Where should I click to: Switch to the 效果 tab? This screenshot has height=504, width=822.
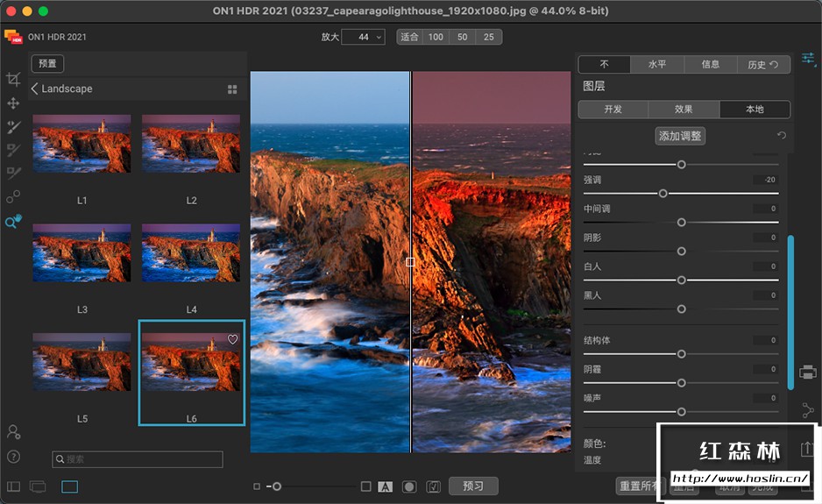(684, 110)
